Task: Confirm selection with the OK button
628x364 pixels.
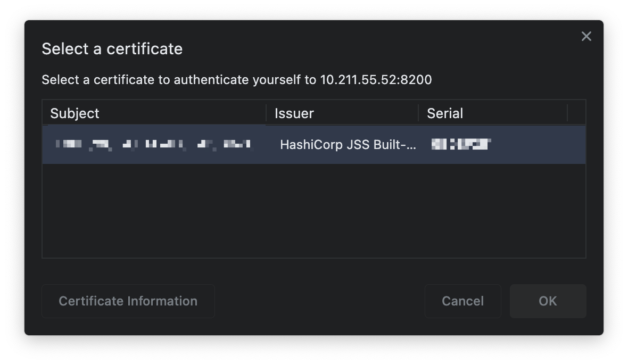Action: pyautogui.click(x=548, y=301)
